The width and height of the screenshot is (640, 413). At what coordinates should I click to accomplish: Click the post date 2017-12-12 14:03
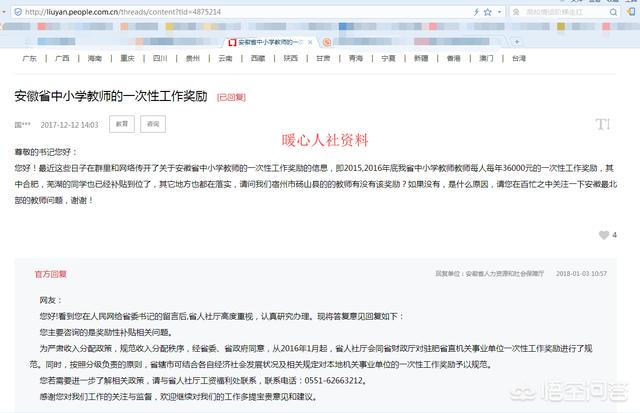click(69, 125)
